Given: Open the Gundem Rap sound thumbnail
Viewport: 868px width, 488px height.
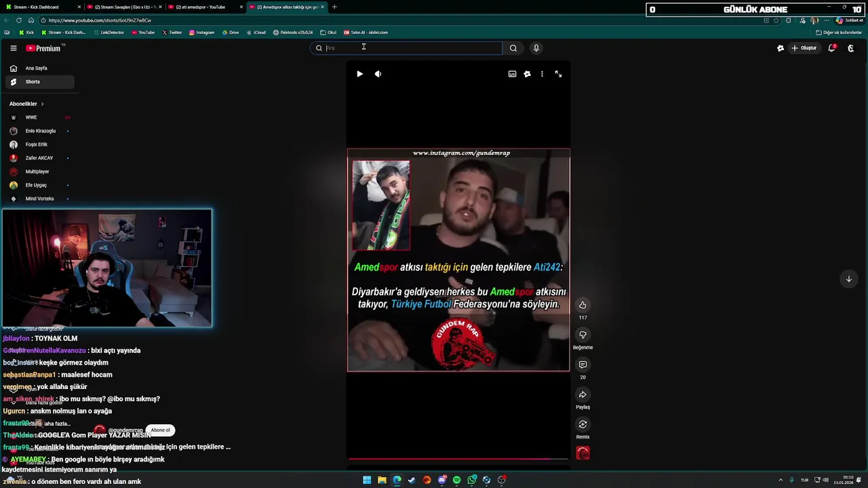Looking at the screenshot, I should pyautogui.click(x=583, y=453).
